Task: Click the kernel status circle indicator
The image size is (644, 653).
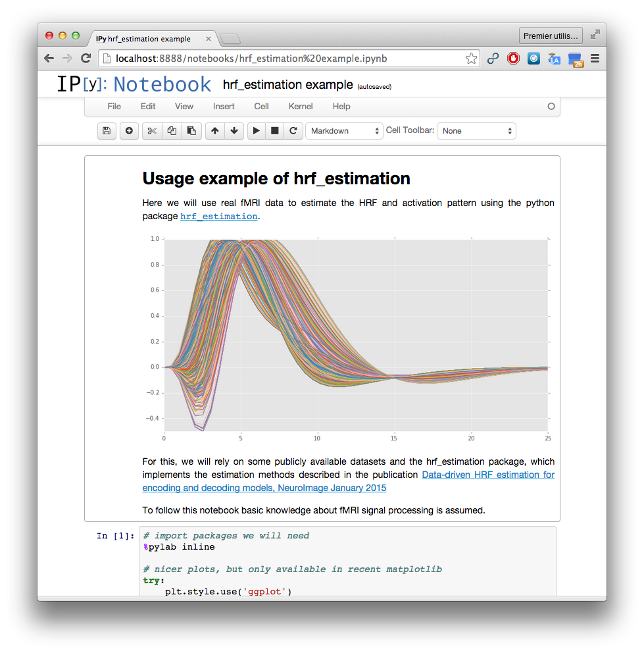Action: 551,106
